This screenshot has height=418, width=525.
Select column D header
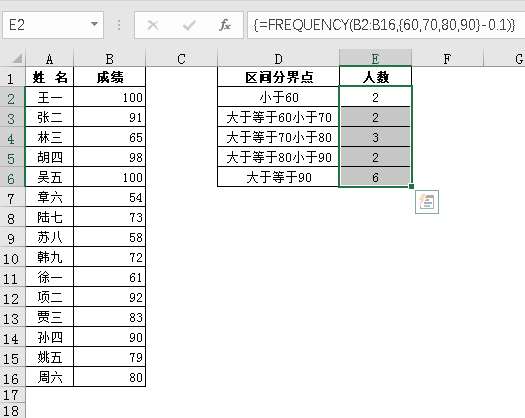tap(278, 58)
